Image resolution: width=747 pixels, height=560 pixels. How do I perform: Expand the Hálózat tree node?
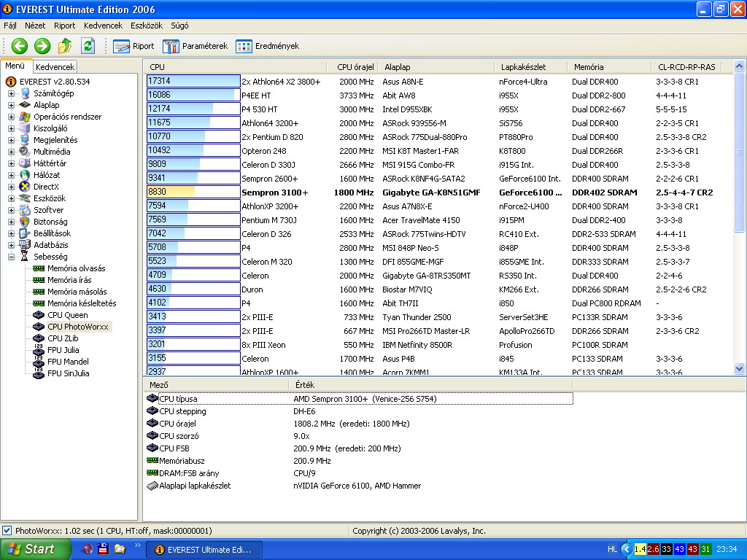pos(11,175)
